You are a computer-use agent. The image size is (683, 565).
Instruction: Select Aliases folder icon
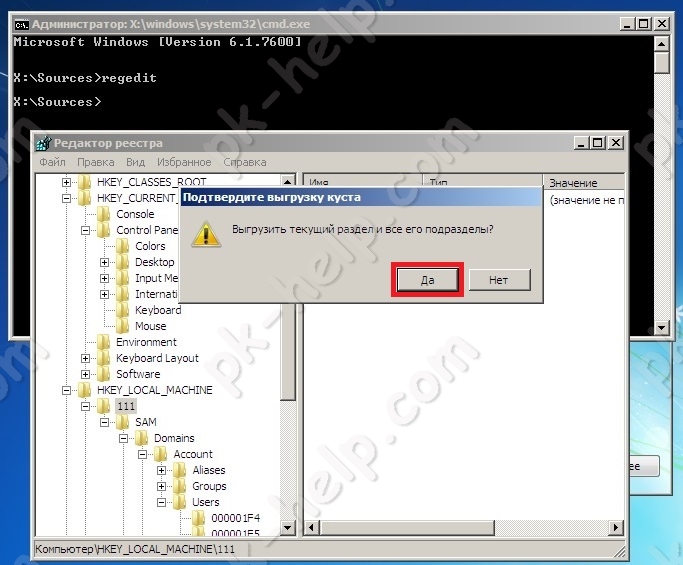click(x=180, y=470)
